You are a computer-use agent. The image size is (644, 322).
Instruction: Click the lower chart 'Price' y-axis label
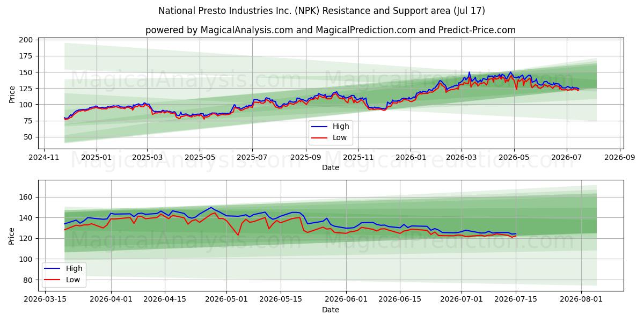pyautogui.click(x=12, y=236)
